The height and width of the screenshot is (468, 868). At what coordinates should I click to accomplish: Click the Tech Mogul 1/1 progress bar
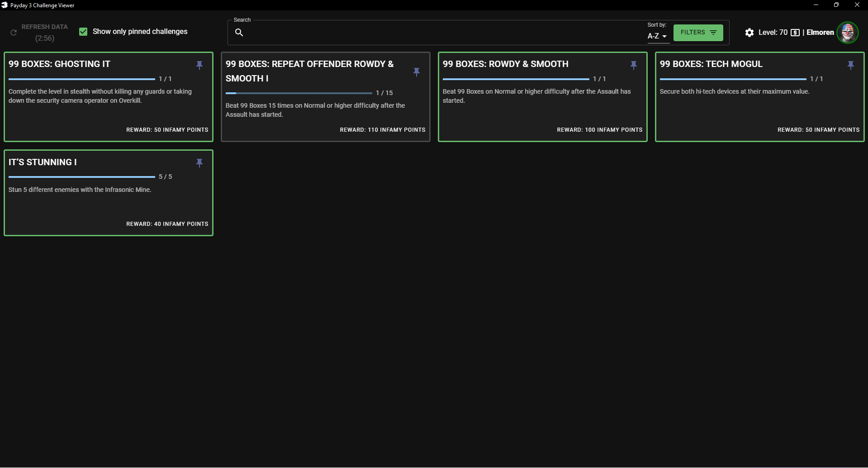coord(733,79)
